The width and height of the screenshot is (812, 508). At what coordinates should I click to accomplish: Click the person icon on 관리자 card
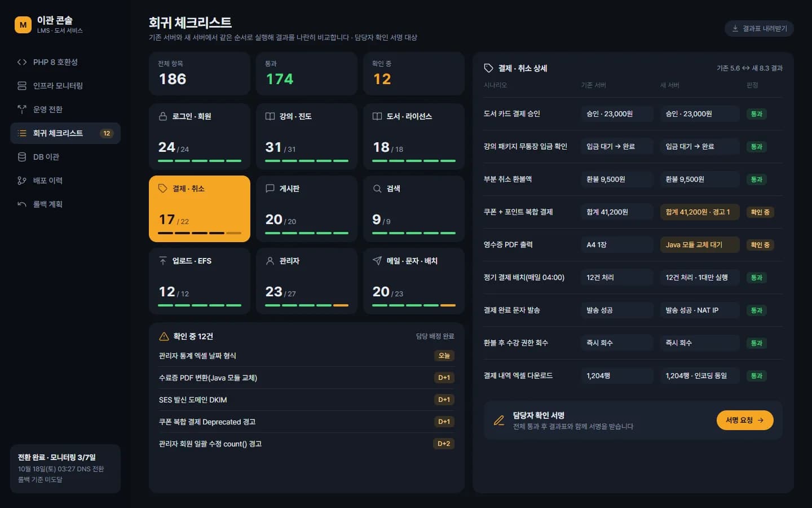pos(270,261)
